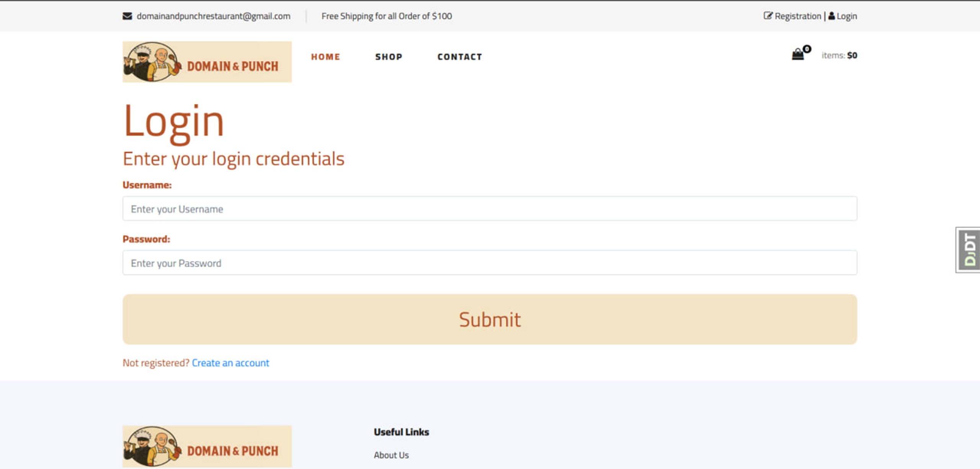The height and width of the screenshot is (469, 980).
Task: Open the shopping bag cart icon
Action: click(x=797, y=55)
